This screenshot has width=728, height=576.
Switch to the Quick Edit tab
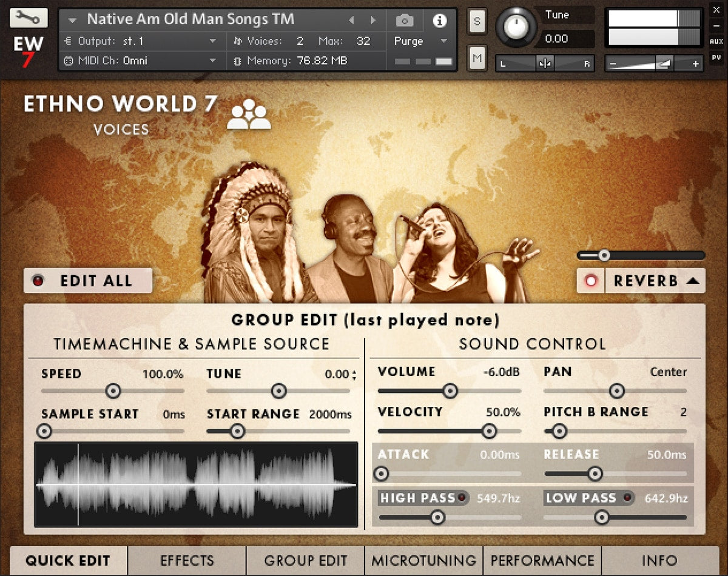tap(68, 560)
